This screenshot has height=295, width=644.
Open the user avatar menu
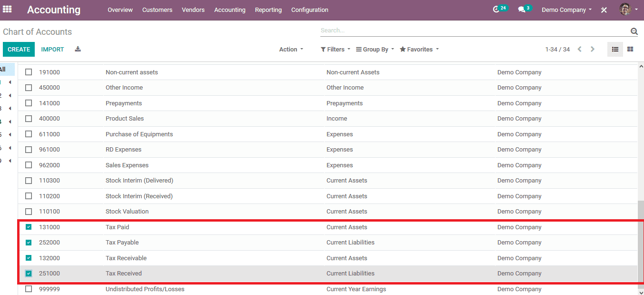tap(628, 9)
